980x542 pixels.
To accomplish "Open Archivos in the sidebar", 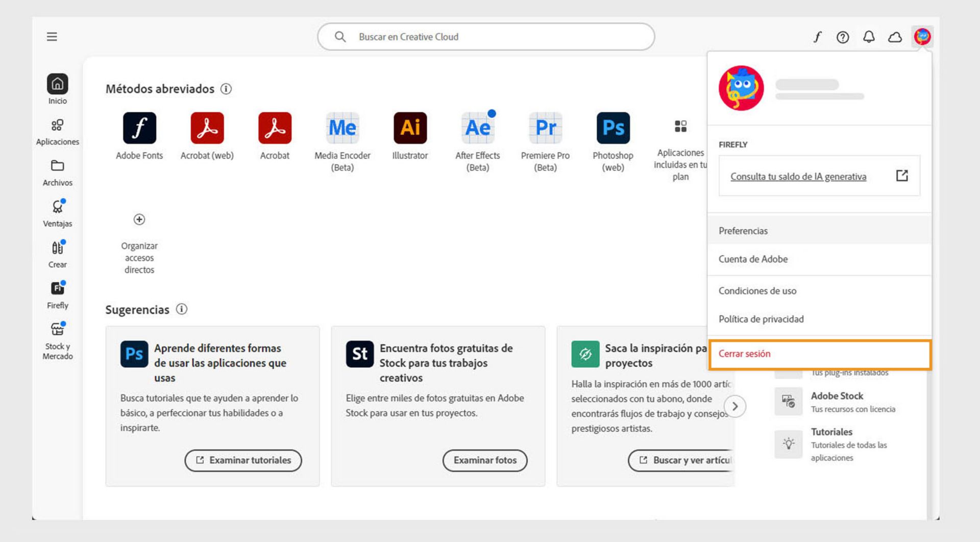I will point(57,173).
